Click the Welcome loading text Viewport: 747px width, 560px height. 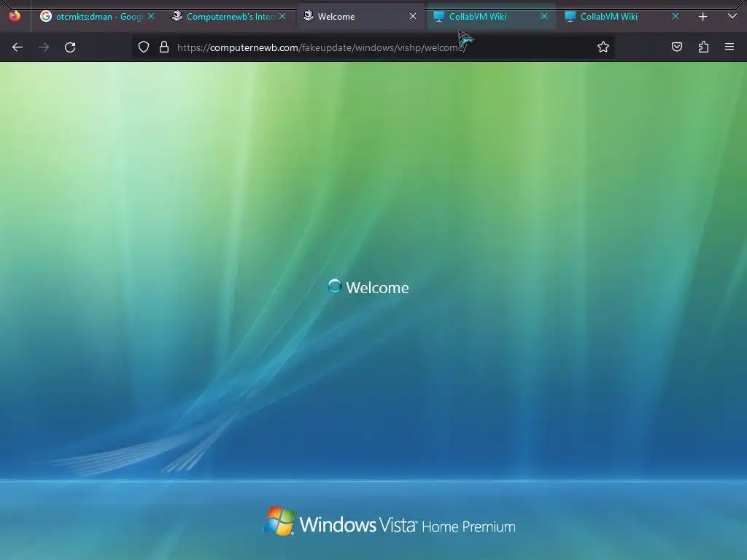(x=377, y=287)
